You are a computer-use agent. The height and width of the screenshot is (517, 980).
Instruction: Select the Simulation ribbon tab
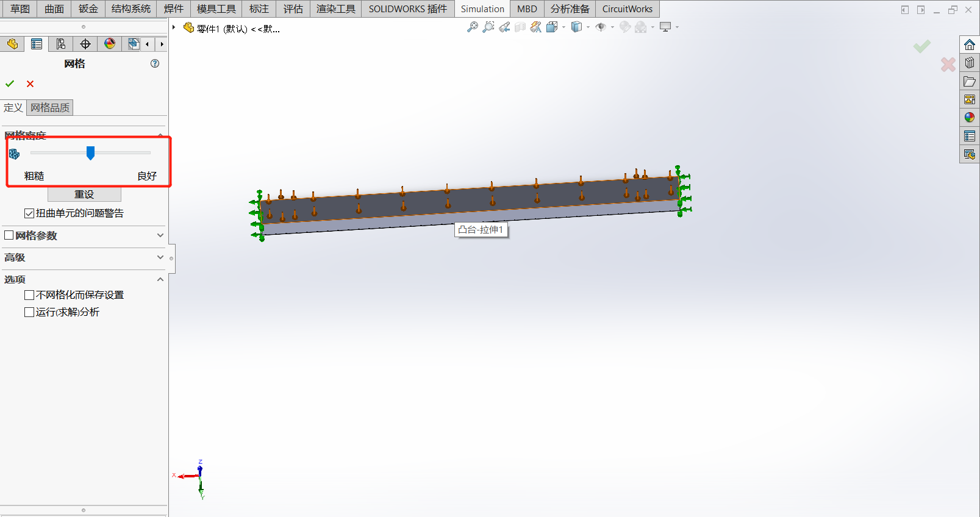pos(482,9)
